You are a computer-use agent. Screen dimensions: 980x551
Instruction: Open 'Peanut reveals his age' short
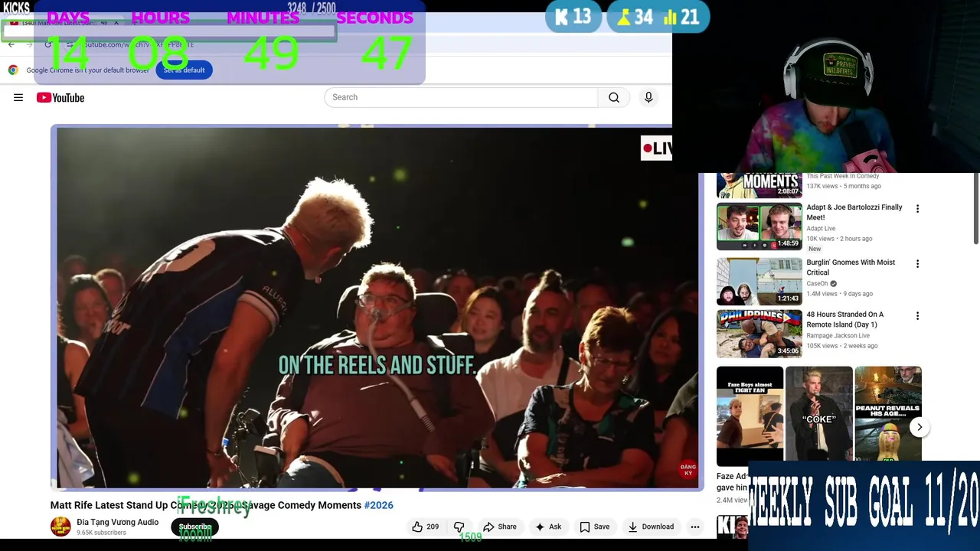pos(888,415)
